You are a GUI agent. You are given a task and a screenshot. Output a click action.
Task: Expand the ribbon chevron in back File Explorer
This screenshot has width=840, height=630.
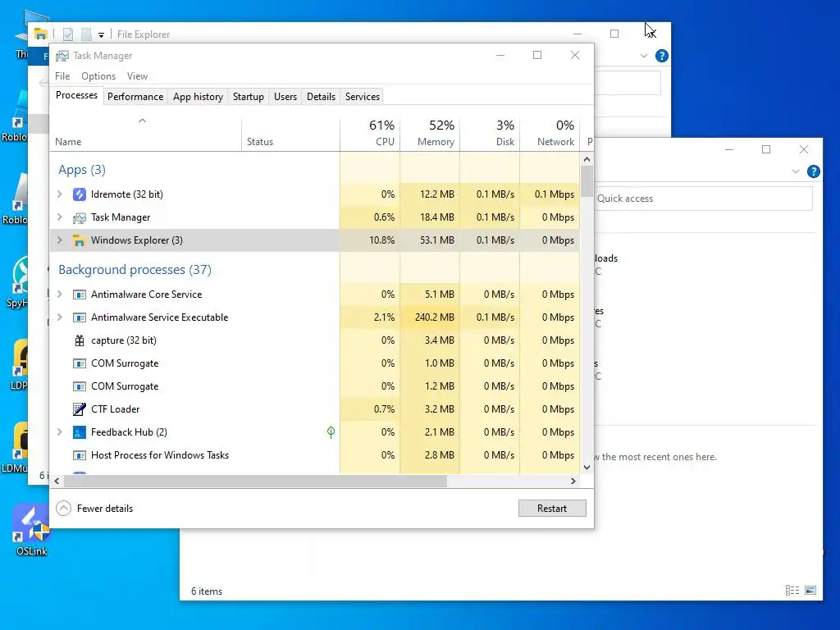pyautogui.click(x=643, y=56)
